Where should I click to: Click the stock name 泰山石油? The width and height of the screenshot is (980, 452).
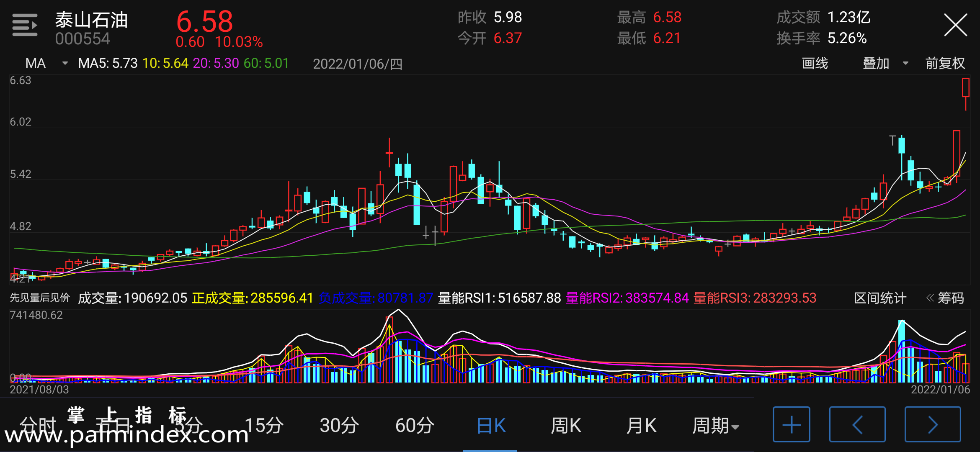tap(91, 20)
